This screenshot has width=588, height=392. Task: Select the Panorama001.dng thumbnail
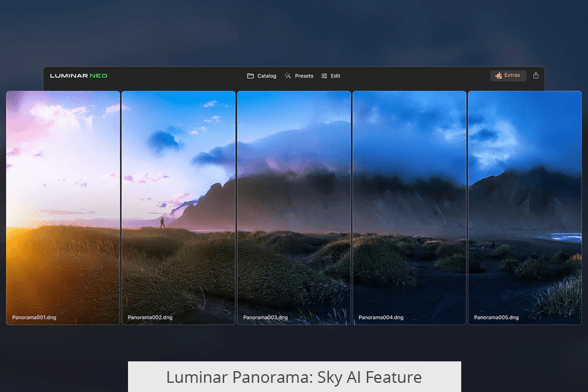coord(63,208)
